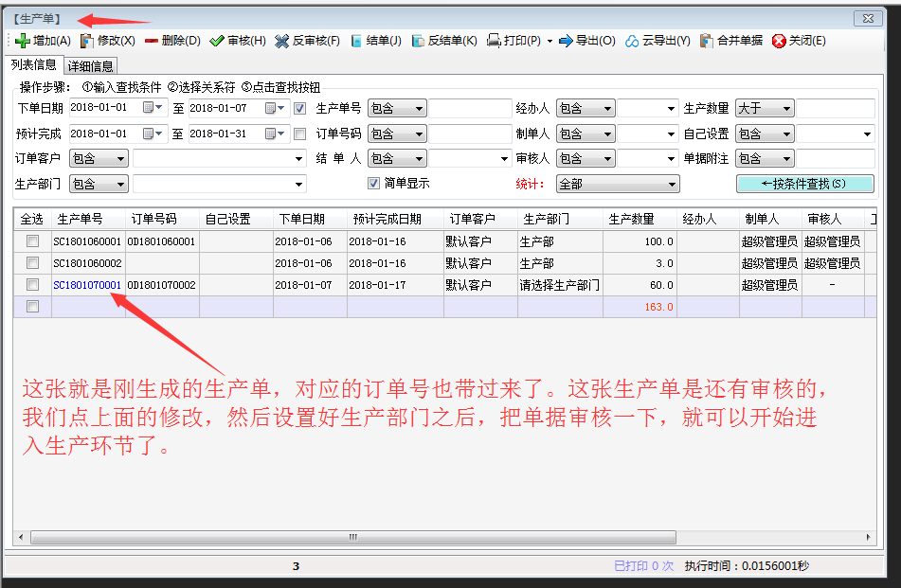Click the 修改(X) edit toolbar icon

pos(87,41)
